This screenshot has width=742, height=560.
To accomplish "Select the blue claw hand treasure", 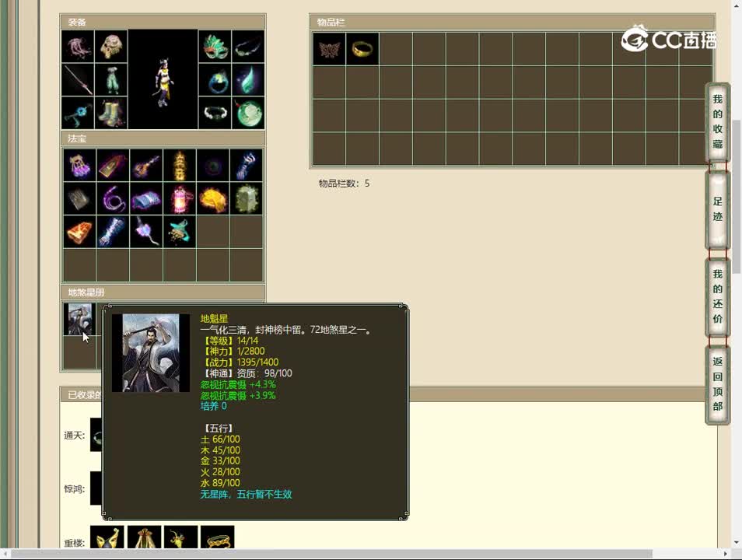I will (x=246, y=165).
